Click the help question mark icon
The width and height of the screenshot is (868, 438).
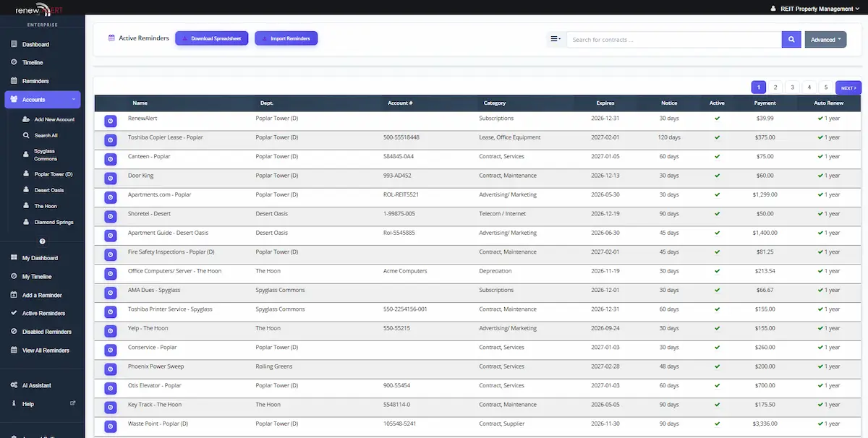coord(42,241)
